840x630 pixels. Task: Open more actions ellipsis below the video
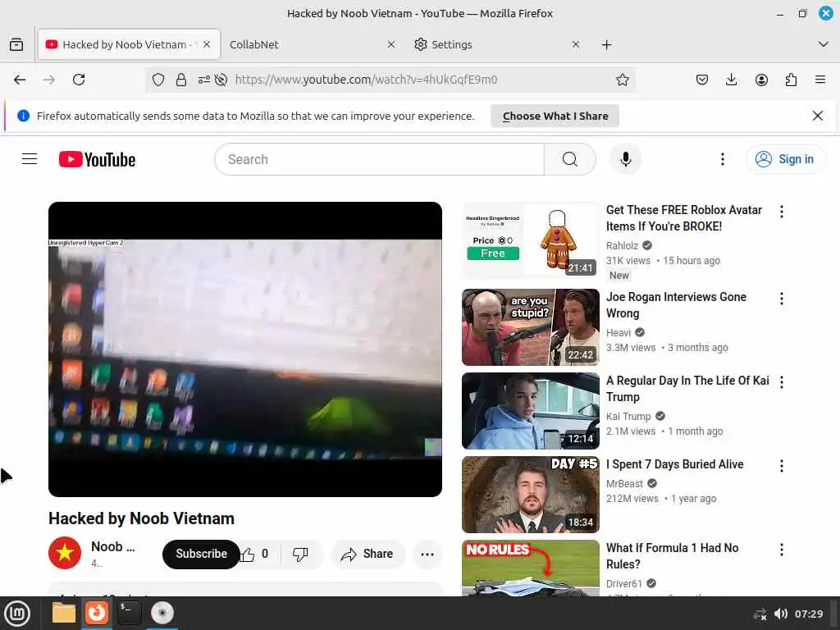pyautogui.click(x=427, y=555)
